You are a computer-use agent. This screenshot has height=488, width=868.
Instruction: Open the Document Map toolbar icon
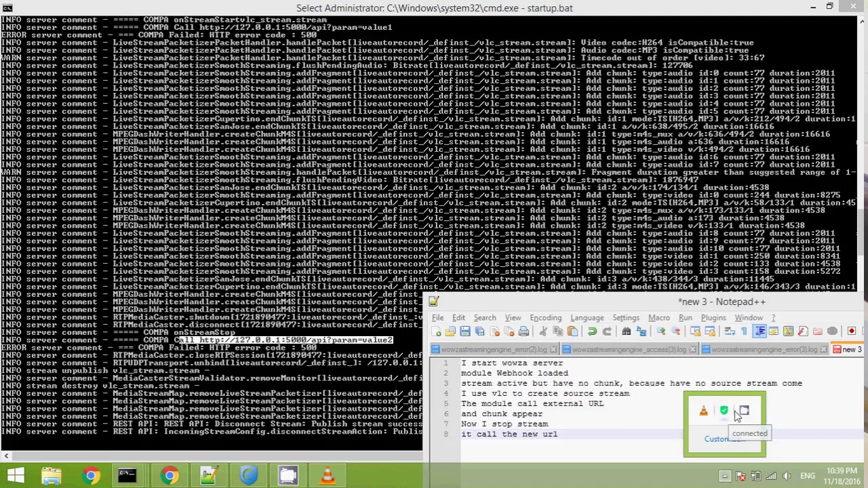pos(788,331)
